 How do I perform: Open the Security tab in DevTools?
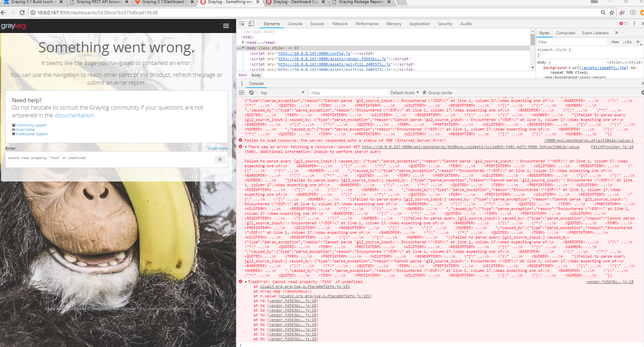445,24
